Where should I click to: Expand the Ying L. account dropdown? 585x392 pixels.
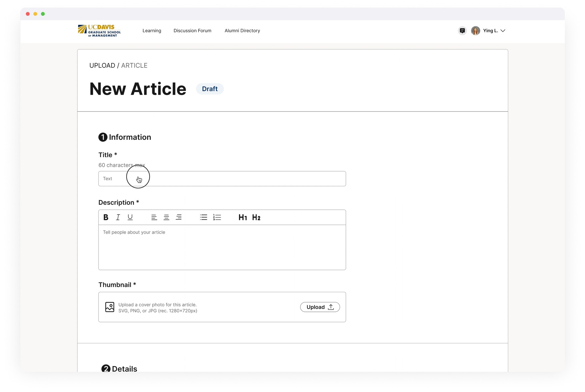click(x=503, y=31)
